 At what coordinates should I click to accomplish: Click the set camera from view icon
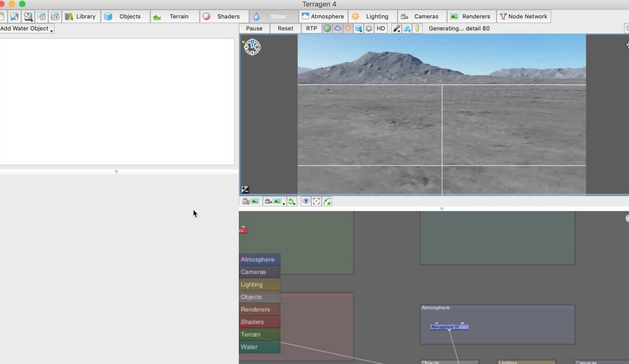pos(251,201)
